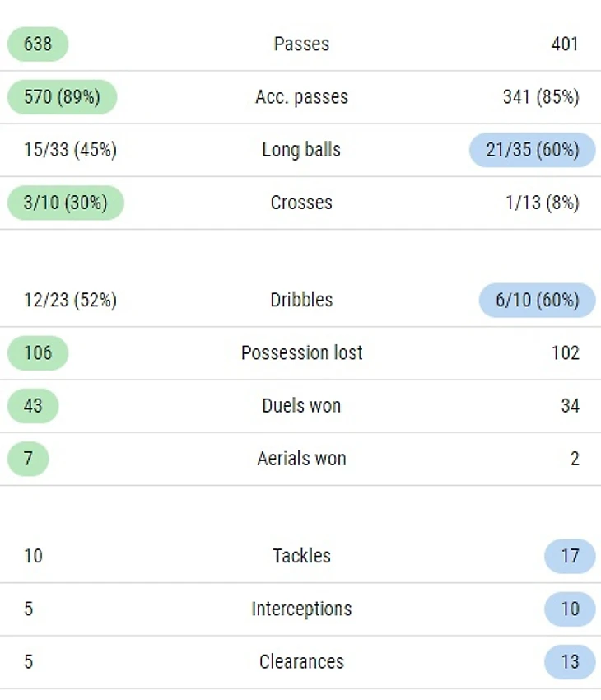This screenshot has height=700, width=601.
Task: Select the Possession lost label
Action: (x=301, y=352)
